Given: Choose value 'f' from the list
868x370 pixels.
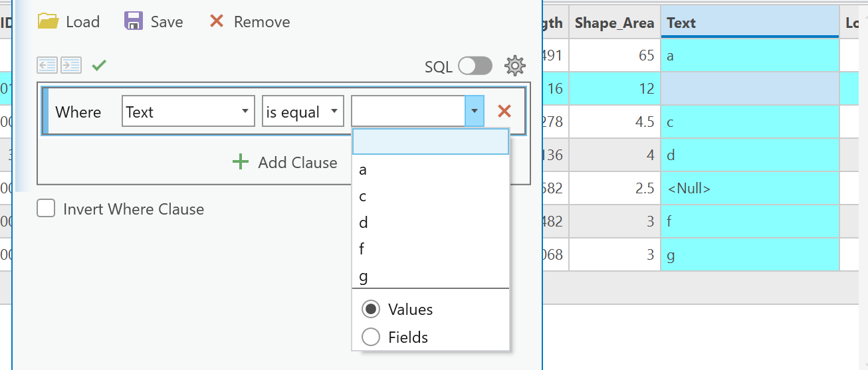Looking at the screenshot, I should tap(363, 249).
